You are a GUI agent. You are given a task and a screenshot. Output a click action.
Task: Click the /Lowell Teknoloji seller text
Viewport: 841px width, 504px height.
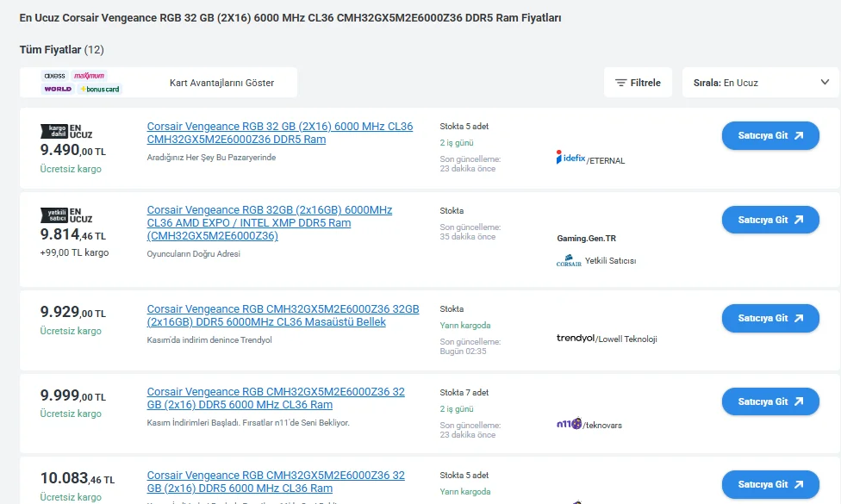click(626, 339)
